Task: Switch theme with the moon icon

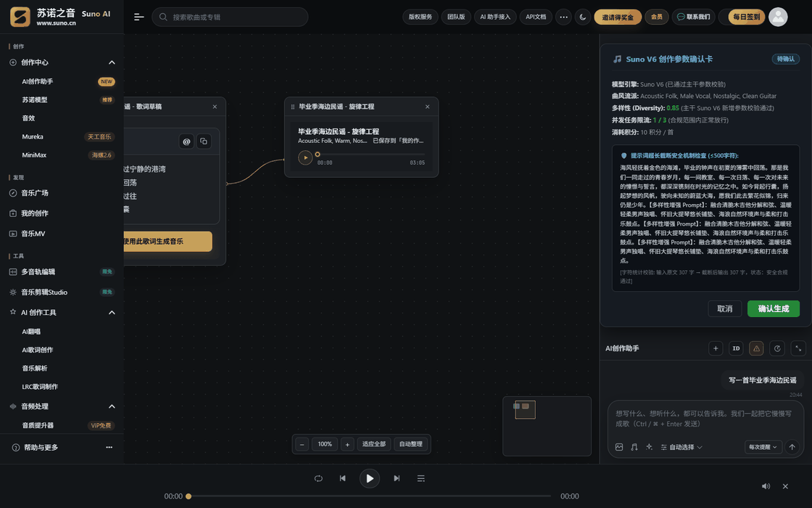Action: [x=583, y=17]
